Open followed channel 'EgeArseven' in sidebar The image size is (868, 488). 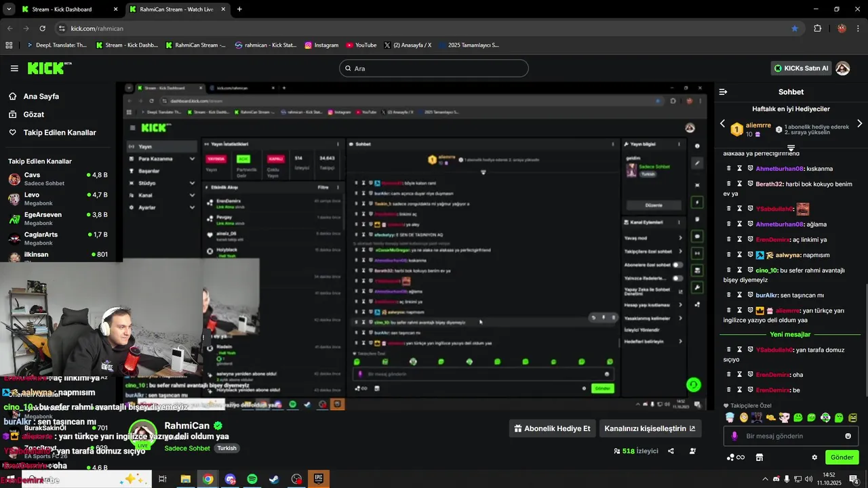(58, 218)
